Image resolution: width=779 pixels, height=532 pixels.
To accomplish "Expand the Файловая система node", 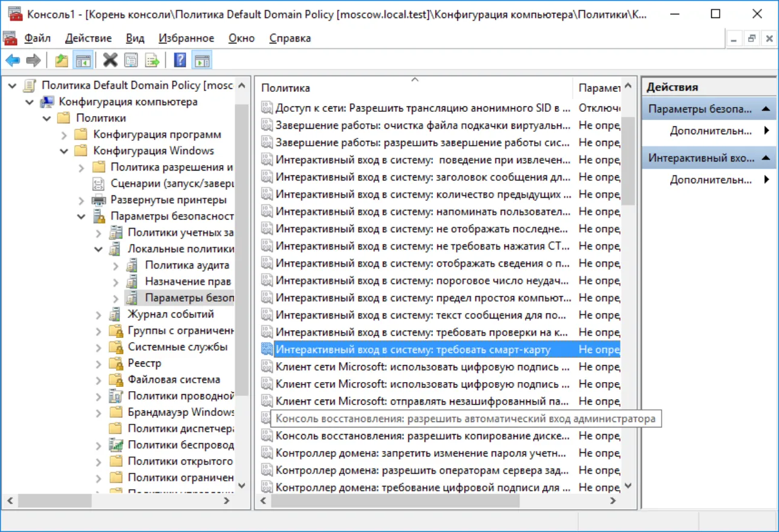I will (x=99, y=380).
